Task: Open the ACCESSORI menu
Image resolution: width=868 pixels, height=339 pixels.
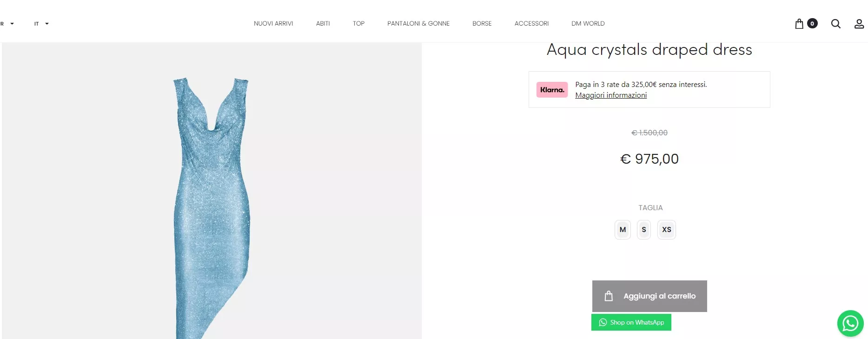Action: [531, 24]
